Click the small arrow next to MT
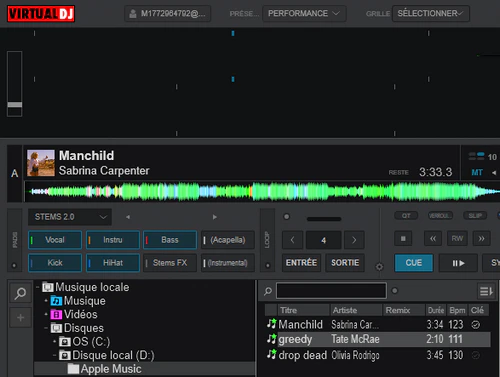This screenshot has width=500, height=377. [494, 172]
